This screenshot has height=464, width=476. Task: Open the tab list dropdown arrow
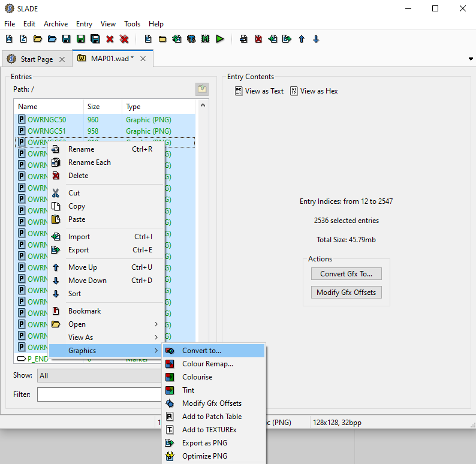tap(470, 59)
